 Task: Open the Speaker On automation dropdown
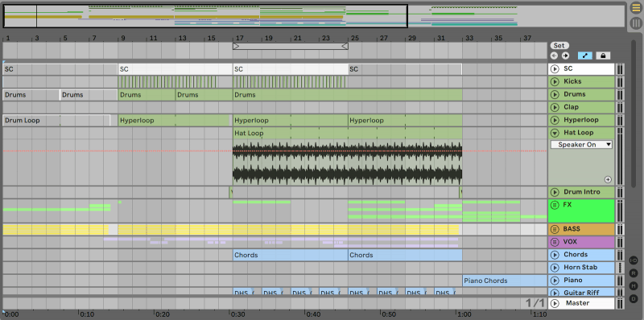point(581,145)
